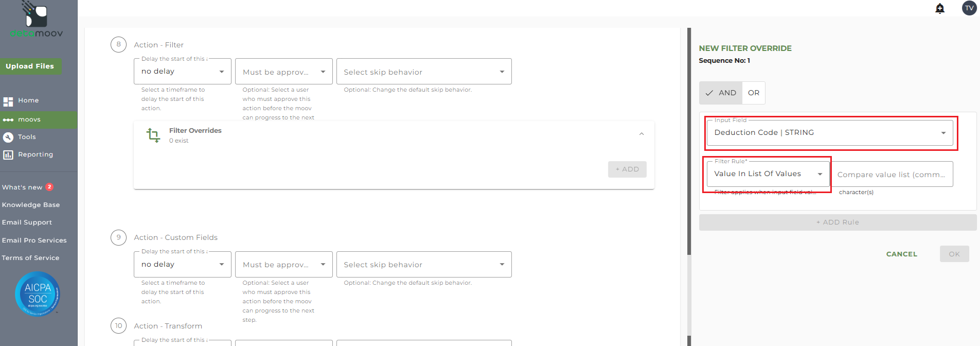This screenshot has height=346, width=980.
Task: Click the Compare value list field
Action: click(x=892, y=175)
